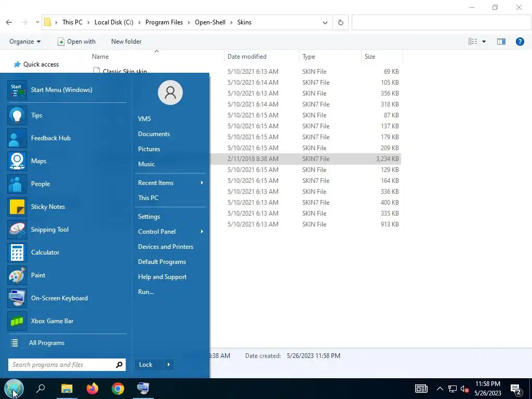Click the start menu search magnifier icon
The image size is (532, 399).
pos(119,365)
